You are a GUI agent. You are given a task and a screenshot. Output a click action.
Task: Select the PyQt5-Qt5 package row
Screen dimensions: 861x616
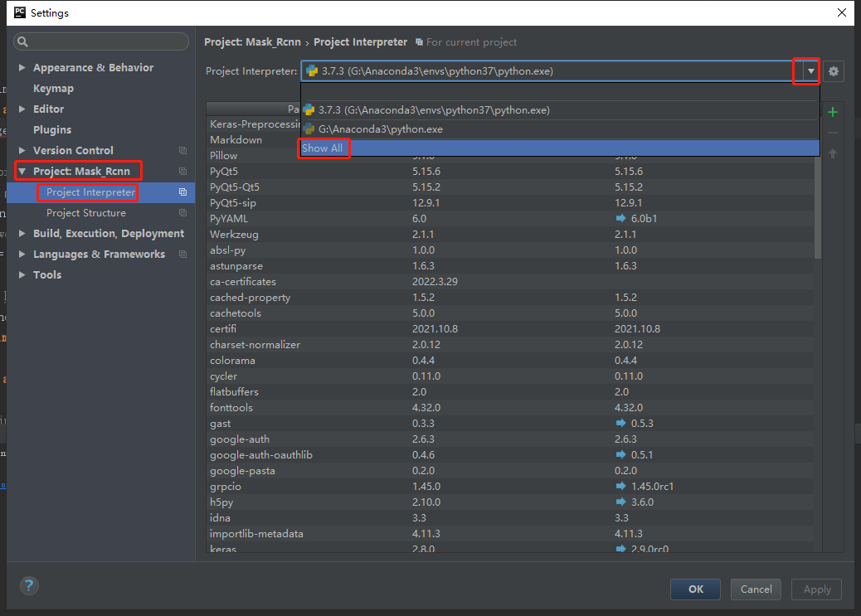click(x=511, y=187)
